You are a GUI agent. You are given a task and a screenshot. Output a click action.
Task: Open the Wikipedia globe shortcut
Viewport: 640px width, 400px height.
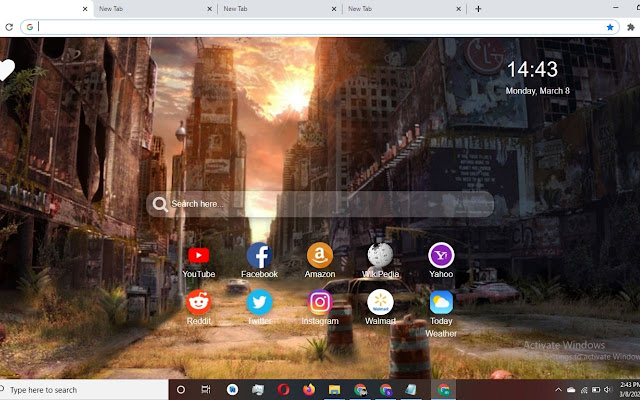coord(380,256)
